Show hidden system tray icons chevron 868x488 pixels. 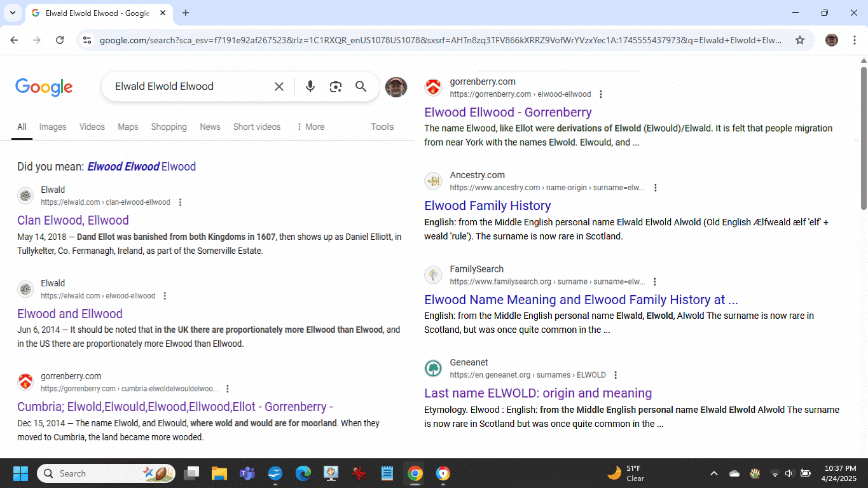point(713,473)
